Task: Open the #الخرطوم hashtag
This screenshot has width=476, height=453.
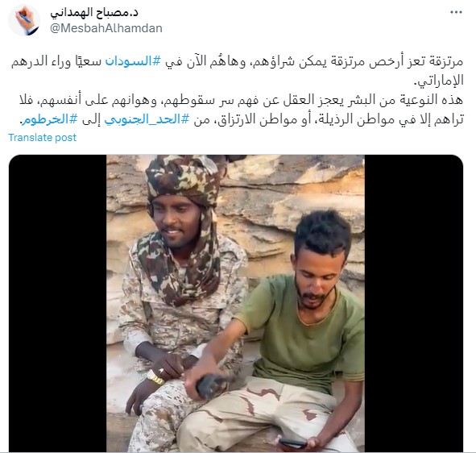Action: 50,119
